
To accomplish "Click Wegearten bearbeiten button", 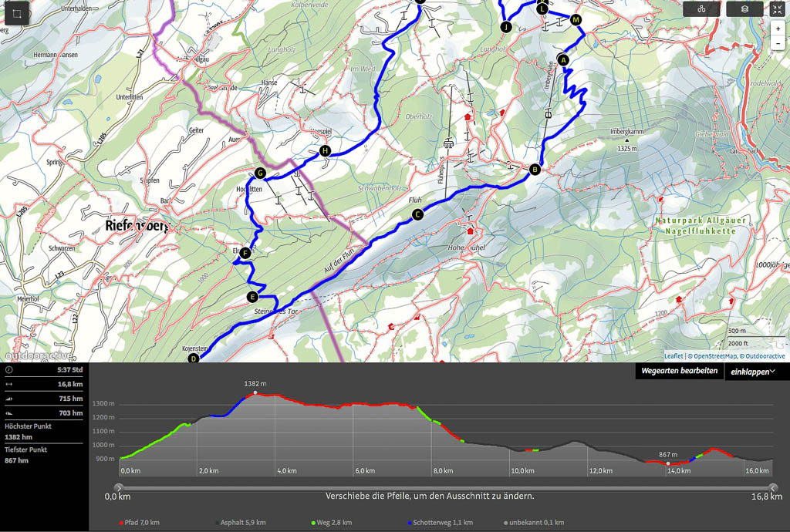I will click(679, 372).
